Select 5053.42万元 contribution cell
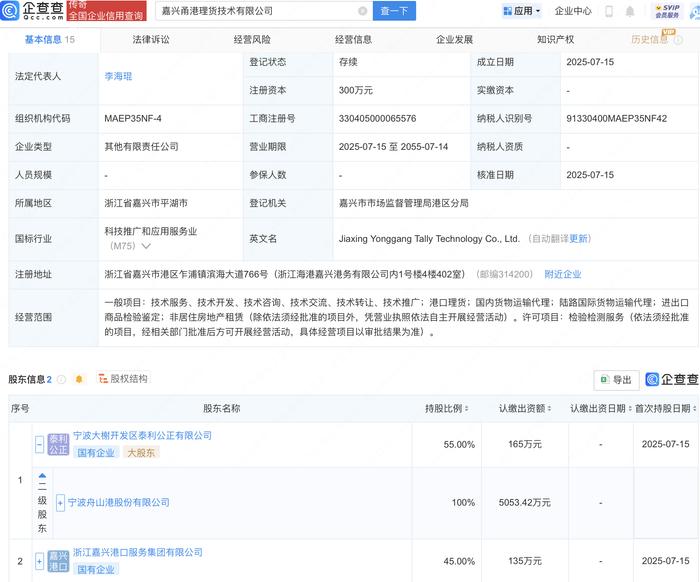Viewport: 700px width, 582px height. coord(525,503)
